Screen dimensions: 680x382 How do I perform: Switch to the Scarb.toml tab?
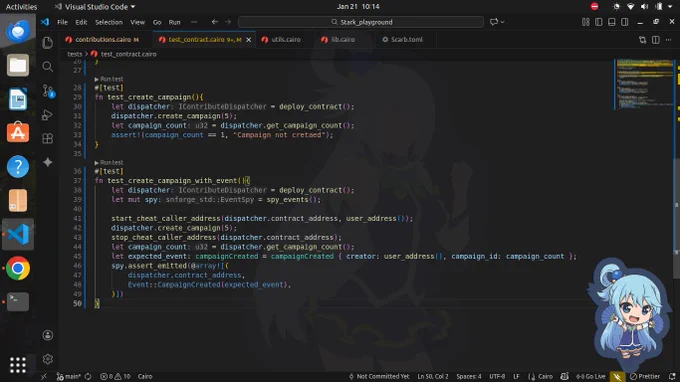[x=406, y=39]
